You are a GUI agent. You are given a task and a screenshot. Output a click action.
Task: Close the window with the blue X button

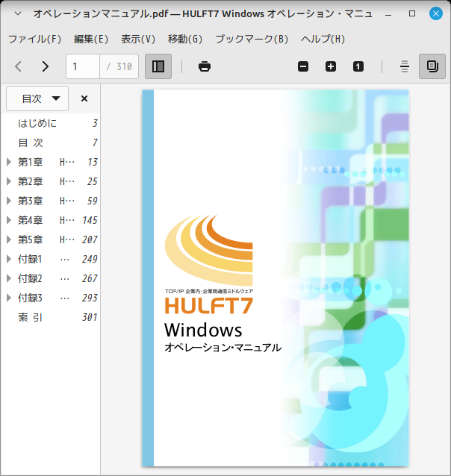436,13
